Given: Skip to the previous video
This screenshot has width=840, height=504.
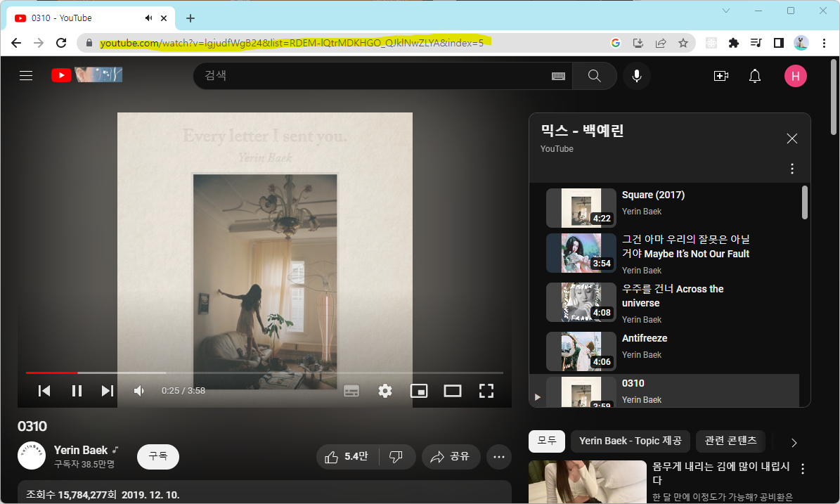Looking at the screenshot, I should tap(44, 391).
